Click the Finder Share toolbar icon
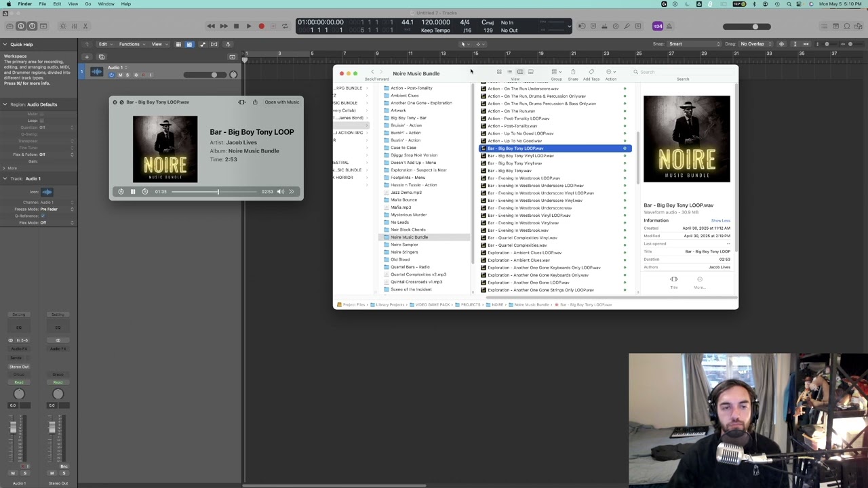 (573, 72)
